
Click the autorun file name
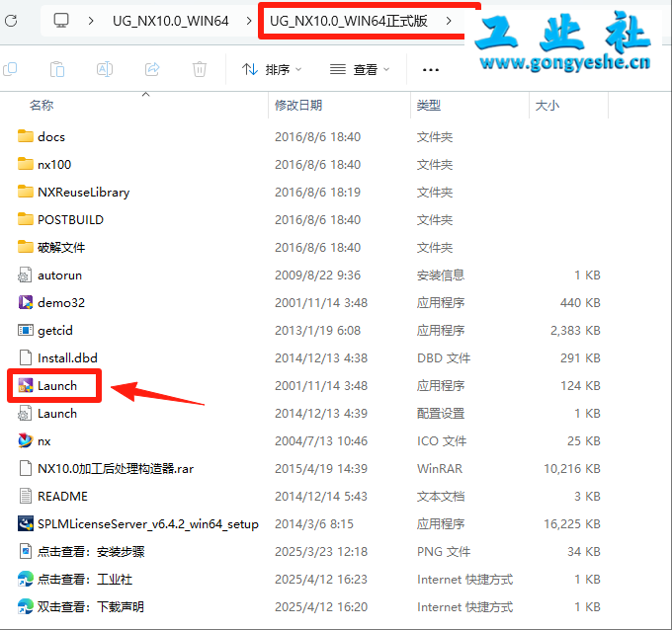click(59, 275)
